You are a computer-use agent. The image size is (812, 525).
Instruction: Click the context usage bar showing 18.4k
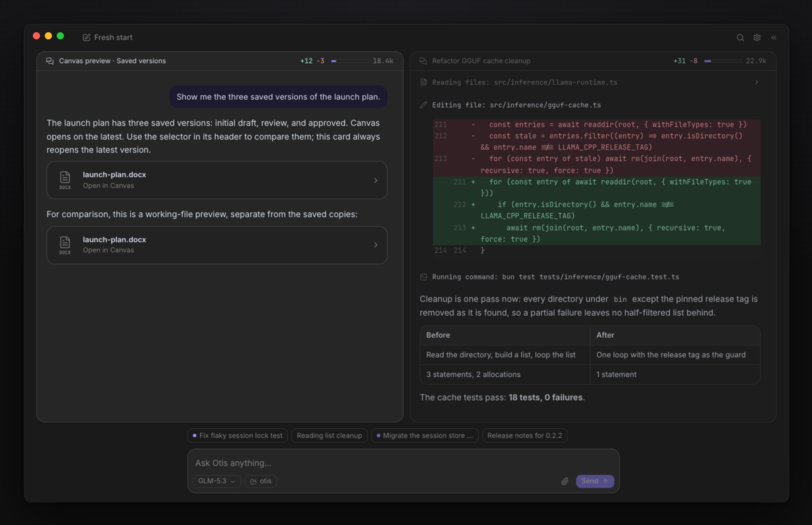point(350,61)
